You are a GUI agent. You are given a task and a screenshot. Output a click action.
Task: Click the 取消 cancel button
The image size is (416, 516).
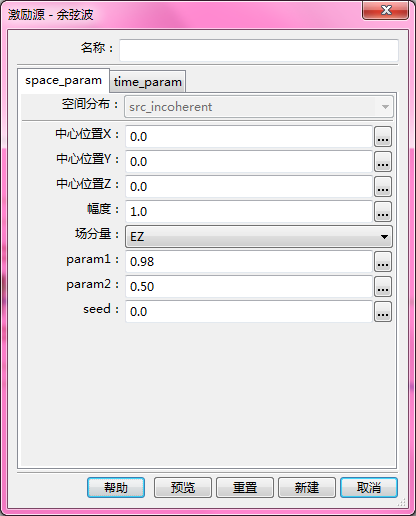point(369,488)
